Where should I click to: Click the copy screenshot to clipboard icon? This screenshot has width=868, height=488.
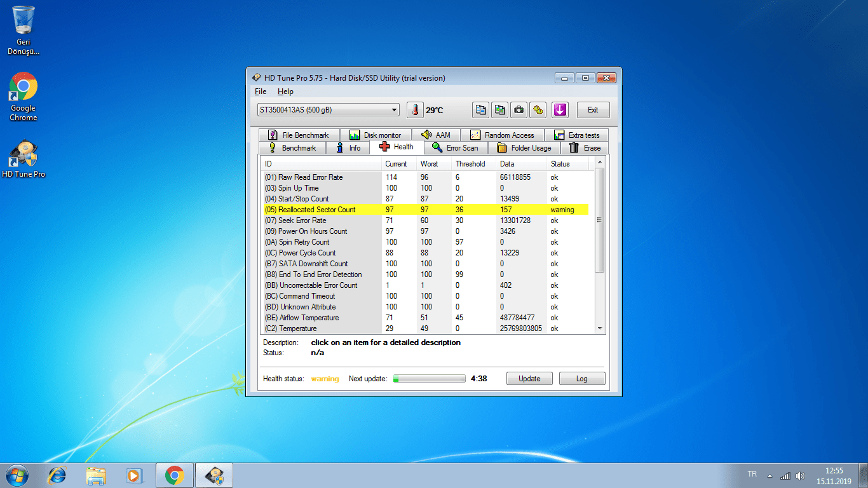(500, 110)
